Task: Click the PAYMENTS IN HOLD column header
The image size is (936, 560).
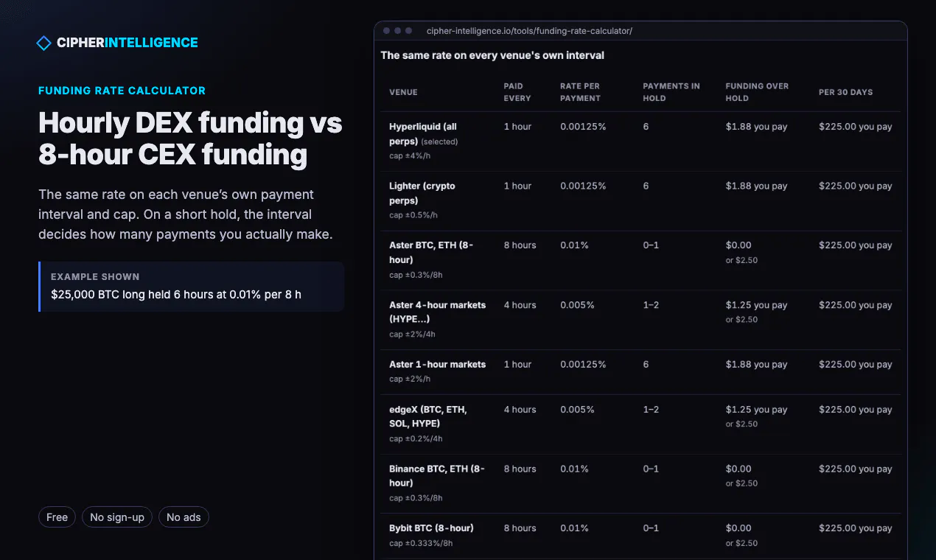Action: click(671, 92)
